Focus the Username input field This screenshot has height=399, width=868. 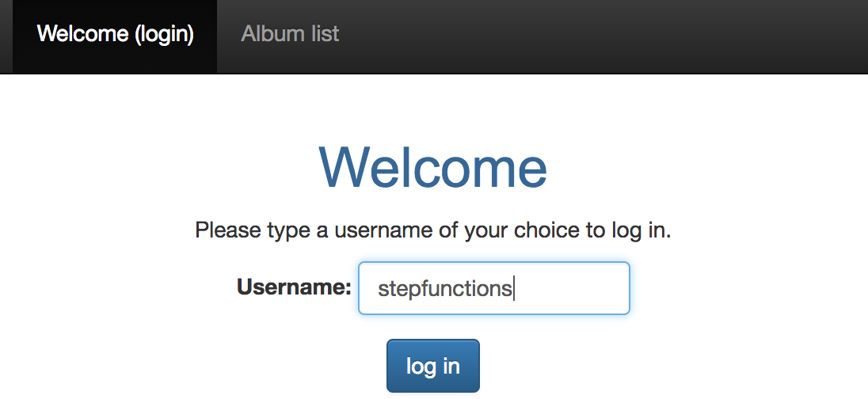point(493,288)
